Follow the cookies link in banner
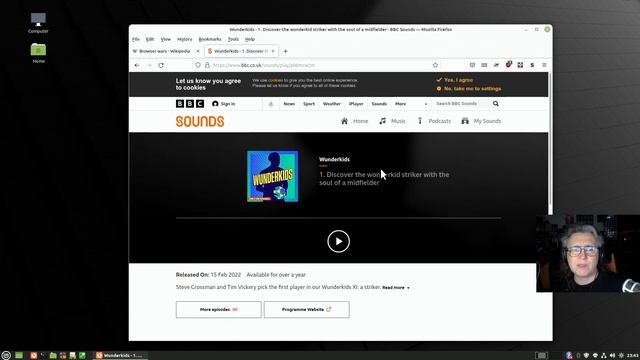 click(x=276, y=80)
